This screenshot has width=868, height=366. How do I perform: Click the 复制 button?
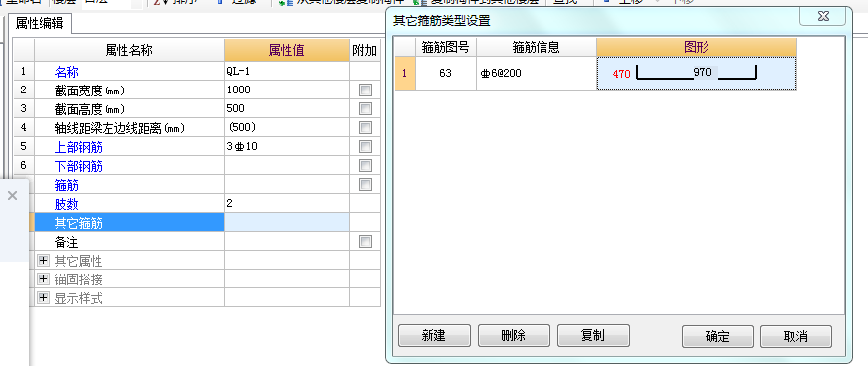click(x=593, y=335)
